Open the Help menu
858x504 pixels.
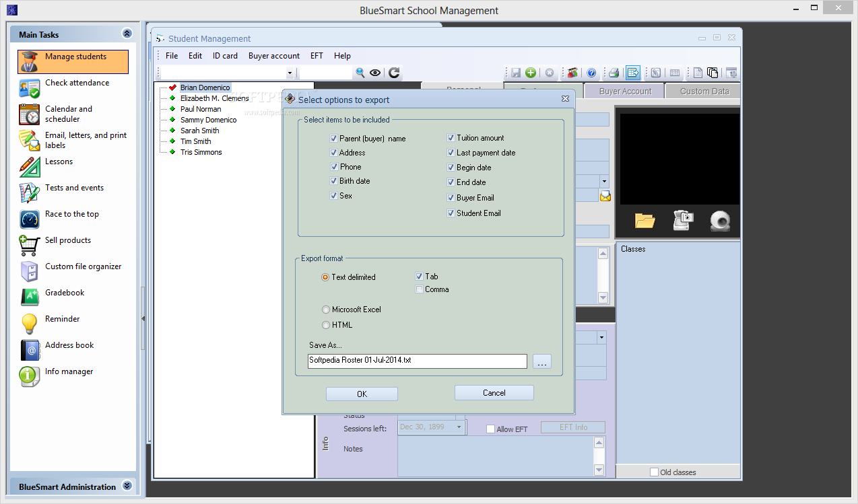(342, 56)
